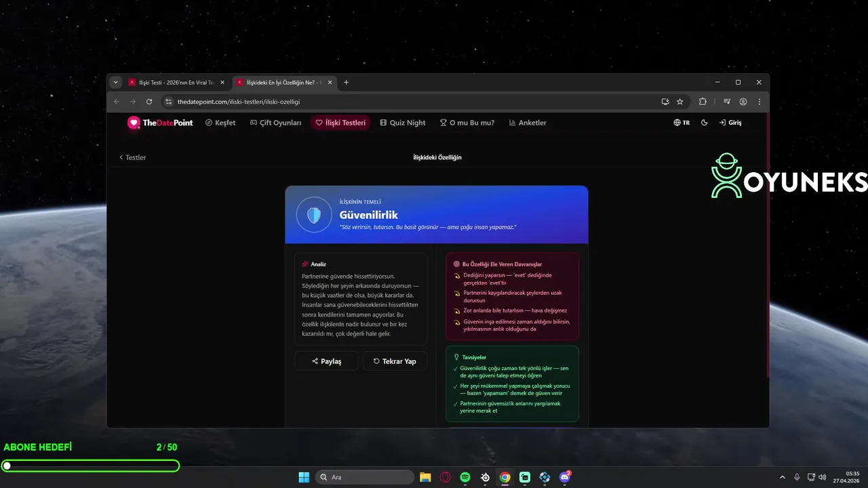Click the microphone tray icon
This screenshot has width=868, height=488.
(797, 477)
